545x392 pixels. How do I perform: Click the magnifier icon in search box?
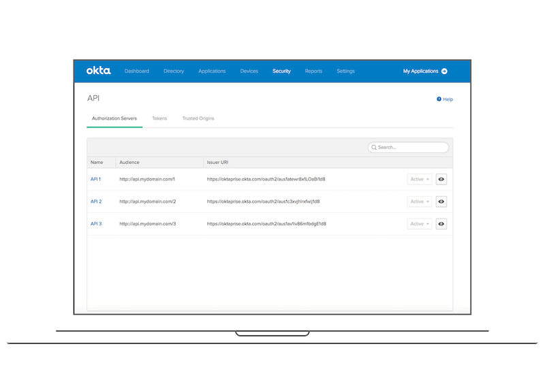point(373,147)
